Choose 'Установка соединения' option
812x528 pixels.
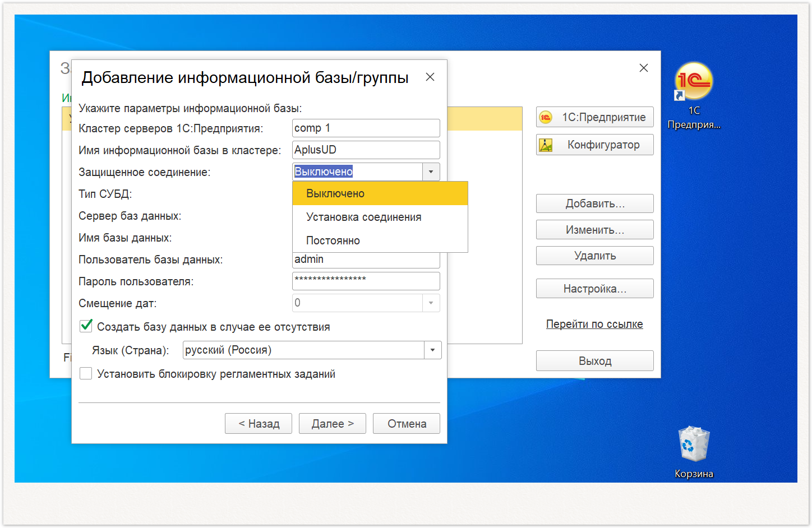[x=380, y=217]
